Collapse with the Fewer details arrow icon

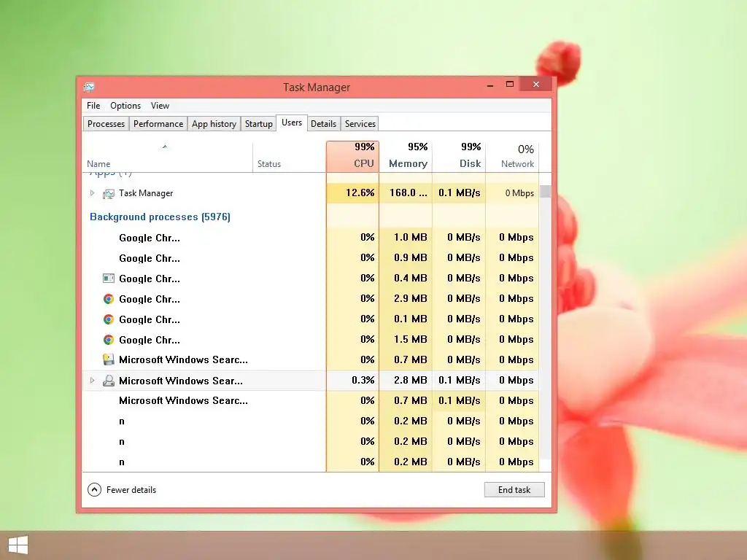(x=94, y=489)
